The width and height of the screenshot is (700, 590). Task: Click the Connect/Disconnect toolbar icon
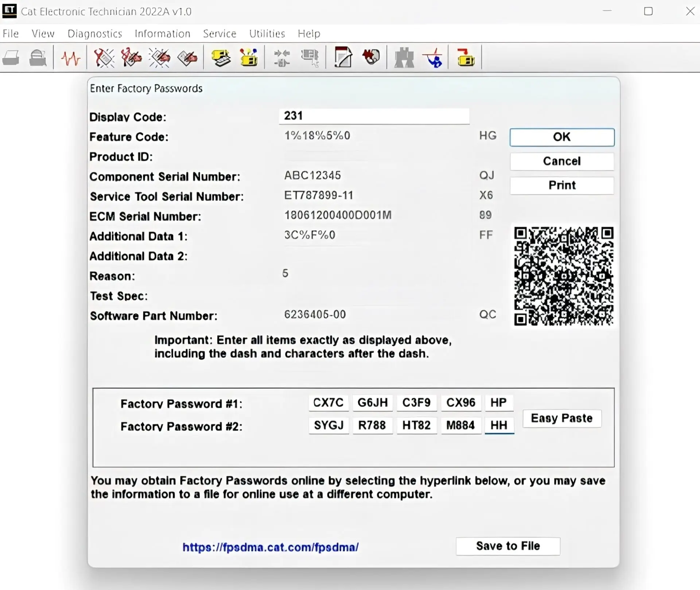282,58
